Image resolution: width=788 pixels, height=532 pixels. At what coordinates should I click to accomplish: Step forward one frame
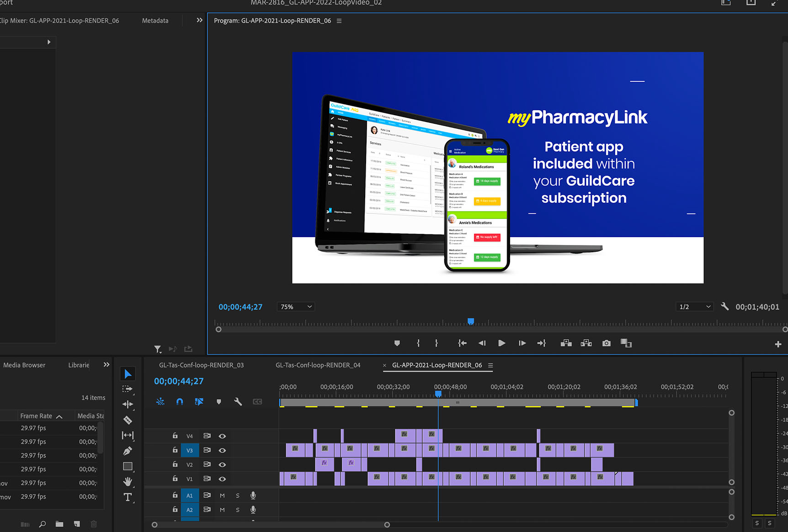coord(522,343)
